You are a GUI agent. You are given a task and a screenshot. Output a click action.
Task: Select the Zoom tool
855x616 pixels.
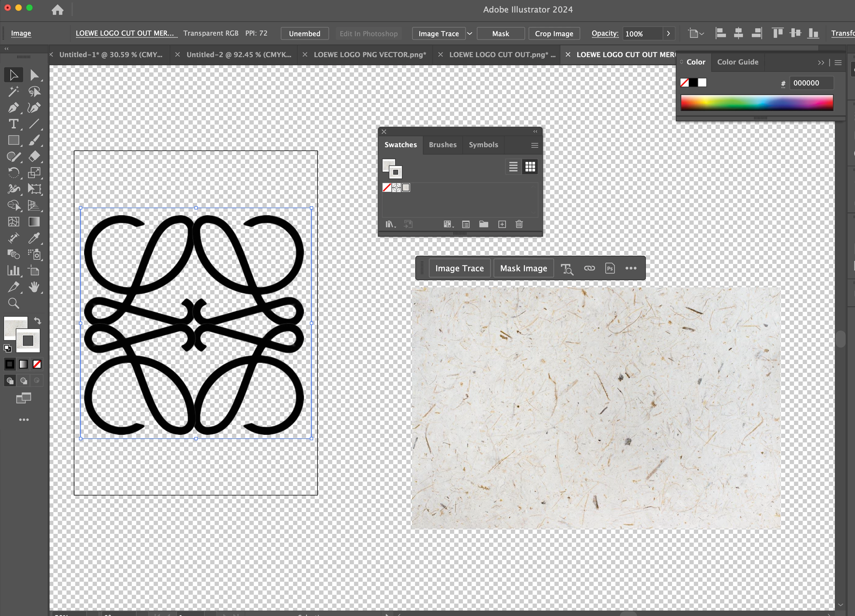point(13,303)
